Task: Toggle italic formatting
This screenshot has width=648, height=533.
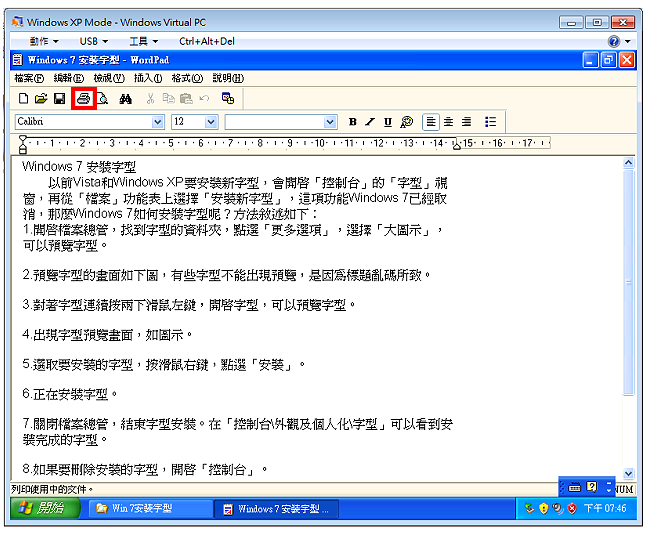Action: [x=370, y=122]
